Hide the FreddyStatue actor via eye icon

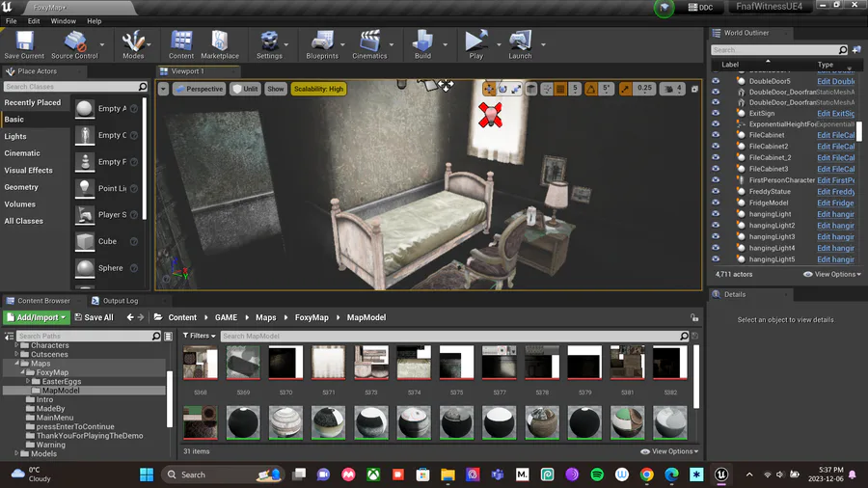coord(716,191)
